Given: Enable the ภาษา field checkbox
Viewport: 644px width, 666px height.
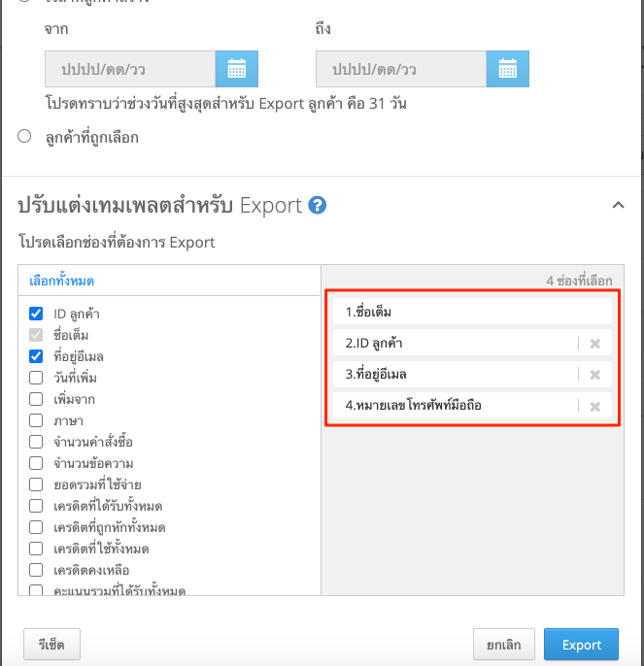Looking at the screenshot, I should pos(36,420).
